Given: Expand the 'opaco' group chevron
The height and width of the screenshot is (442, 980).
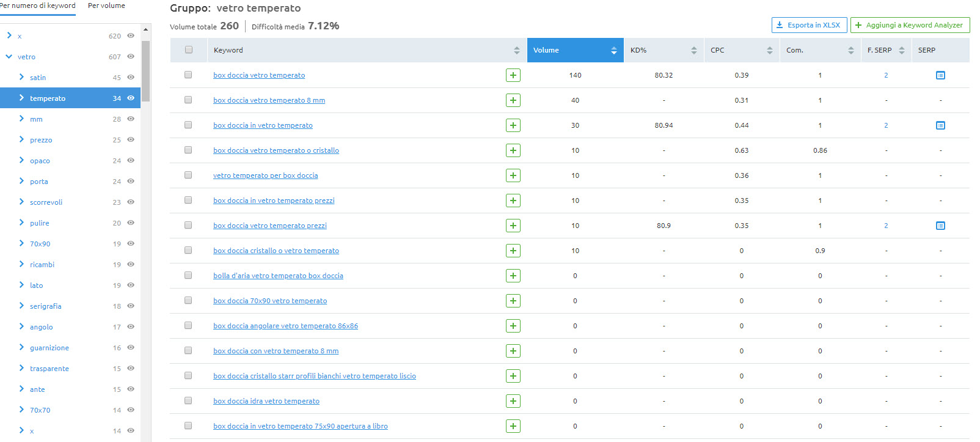Looking at the screenshot, I should tap(21, 160).
